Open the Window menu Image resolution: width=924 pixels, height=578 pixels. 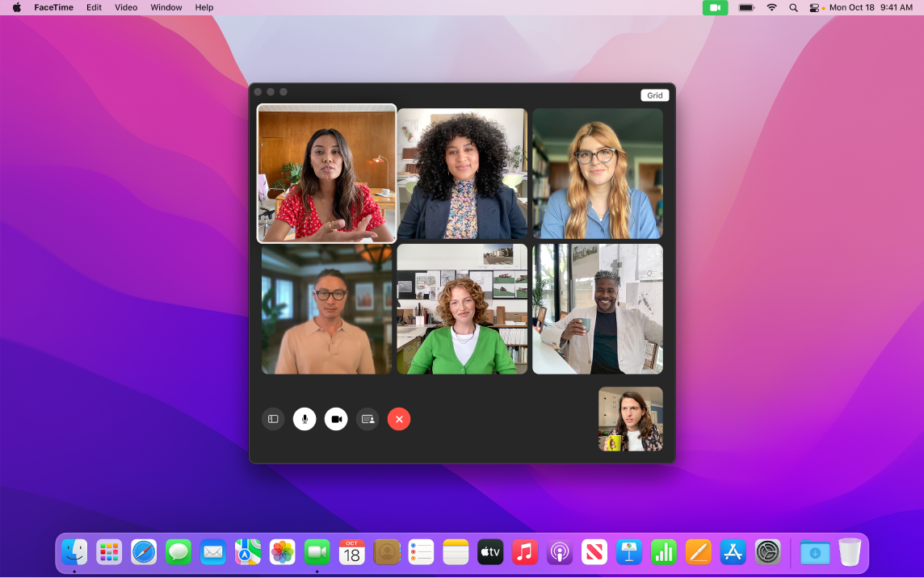tap(166, 7)
